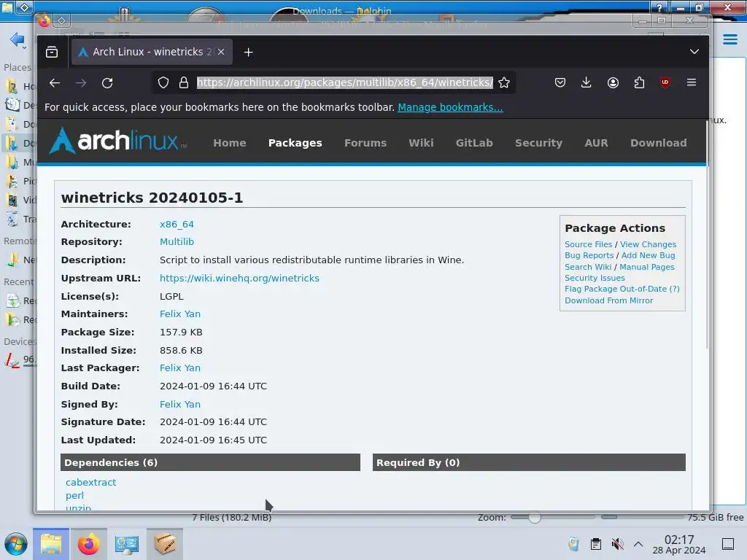Open Felix Yan under Signed By

(x=180, y=404)
